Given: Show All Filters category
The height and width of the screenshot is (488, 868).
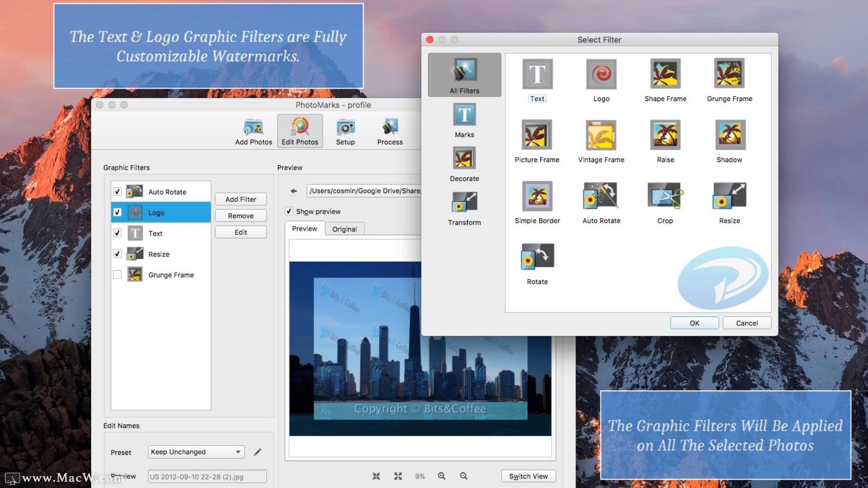Looking at the screenshot, I should click(x=464, y=75).
